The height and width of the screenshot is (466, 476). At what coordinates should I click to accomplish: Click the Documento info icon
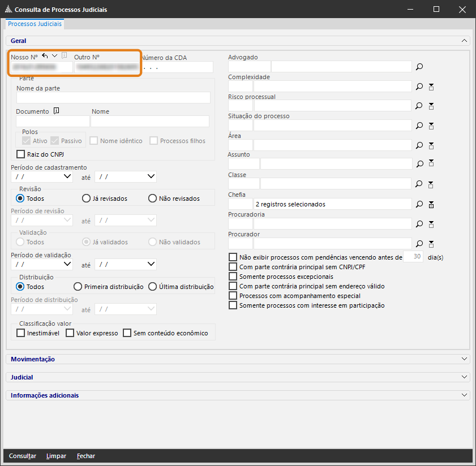(x=56, y=111)
